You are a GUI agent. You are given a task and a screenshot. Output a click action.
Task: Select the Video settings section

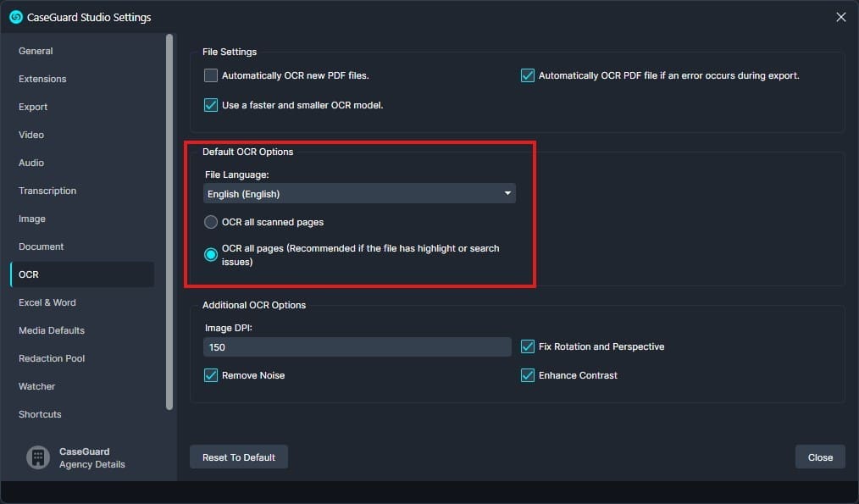click(30, 135)
